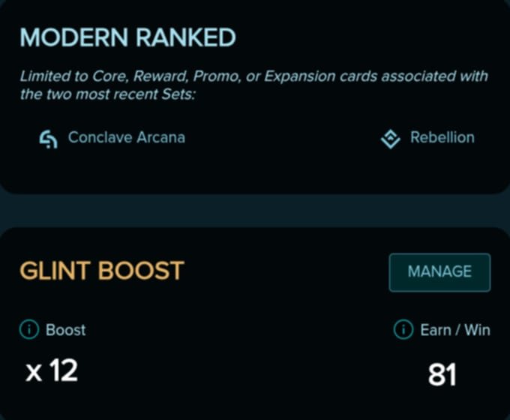Select the Conclave Arcana set label
510x420 pixels.
click(x=127, y=137)
